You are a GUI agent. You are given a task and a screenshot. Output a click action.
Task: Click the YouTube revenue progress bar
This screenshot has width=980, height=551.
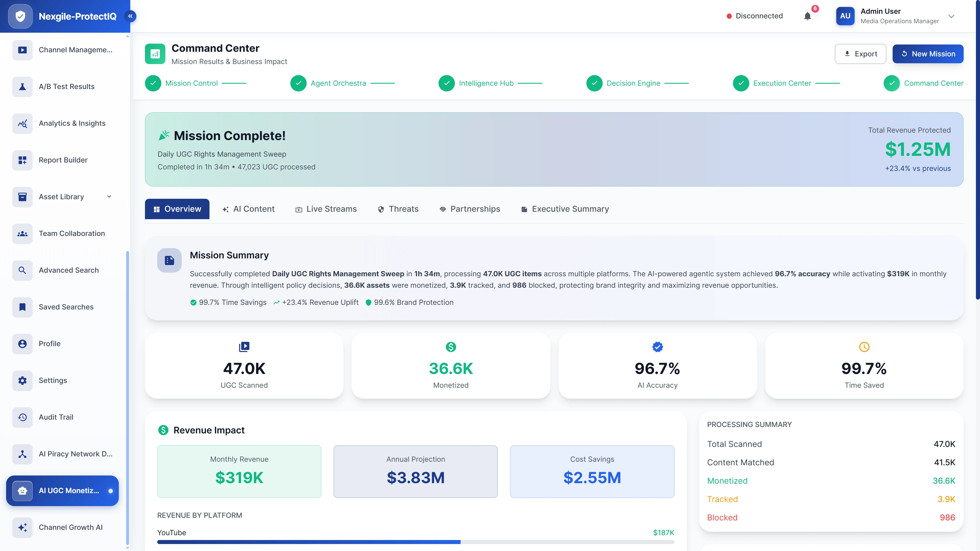(416, 542)
